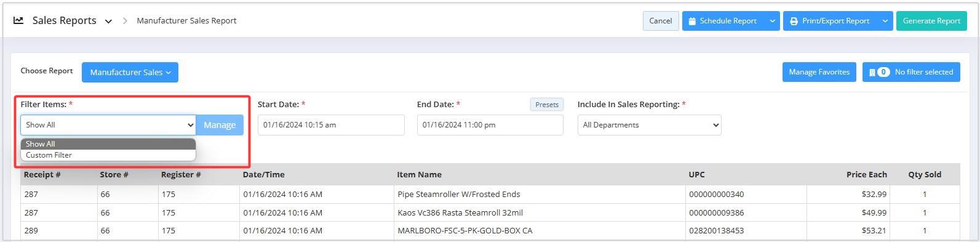
Task: Expand the Sales Reports chevron menu
Action: (x=108, y=22)
